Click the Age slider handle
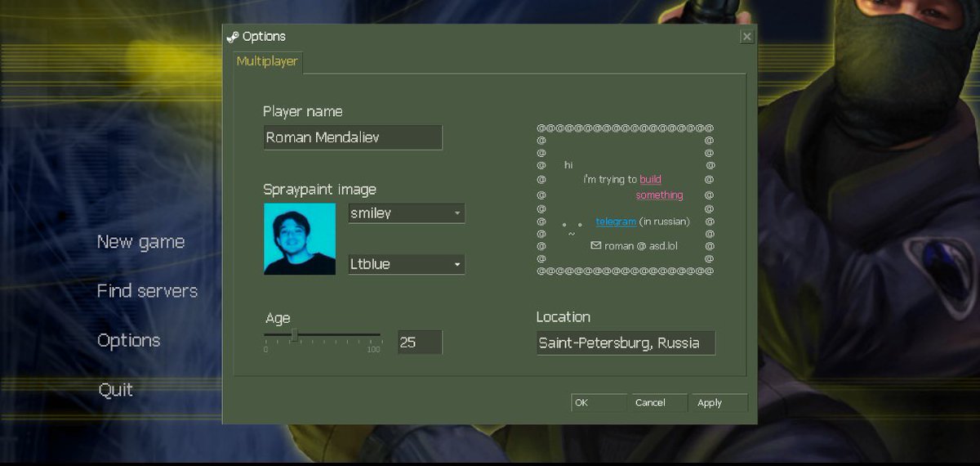Screen dimensions: 980x466 [294, 335]
